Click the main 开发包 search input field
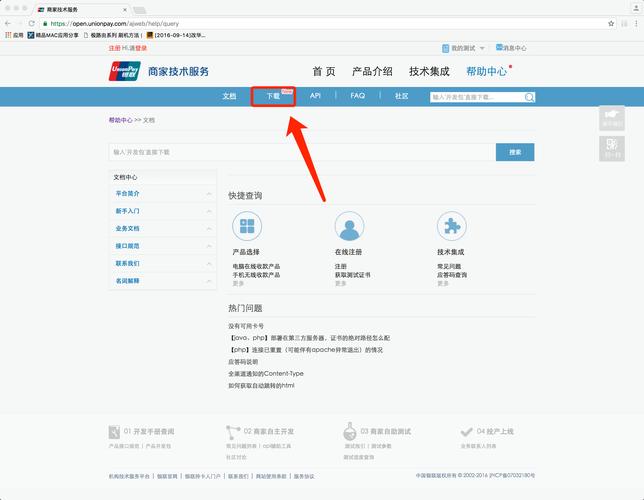 [x=301, y=152]
